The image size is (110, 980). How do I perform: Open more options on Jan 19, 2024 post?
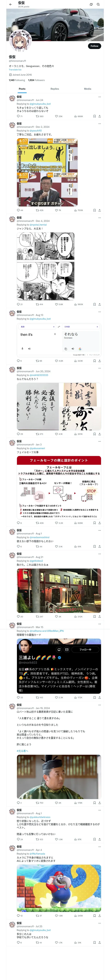[x=100, y=705]
